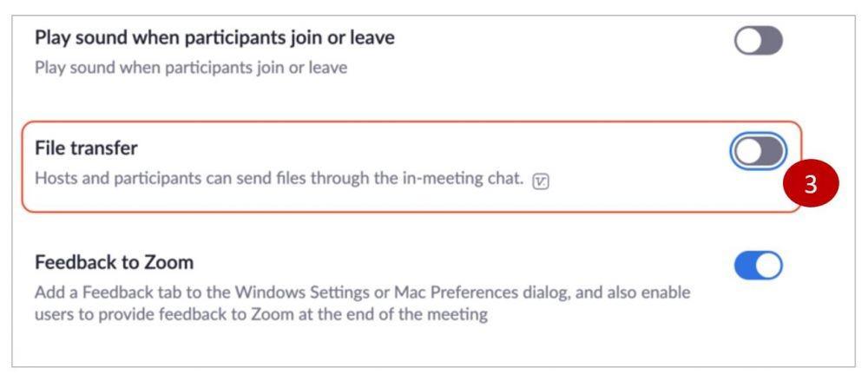
Task: Click the white knob of the Feedback toggle
Action: point(769,266)
